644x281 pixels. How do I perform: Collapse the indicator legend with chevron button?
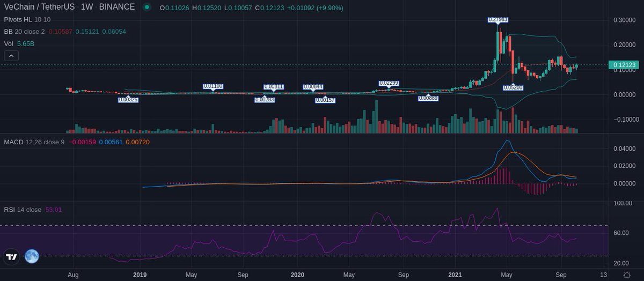coord(12,55)
